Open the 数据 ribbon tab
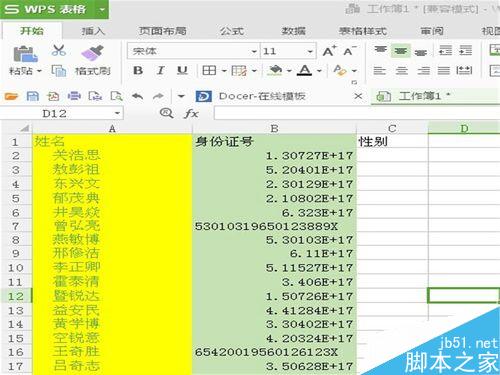The image size is (500, 375). [x=293, y=31]
